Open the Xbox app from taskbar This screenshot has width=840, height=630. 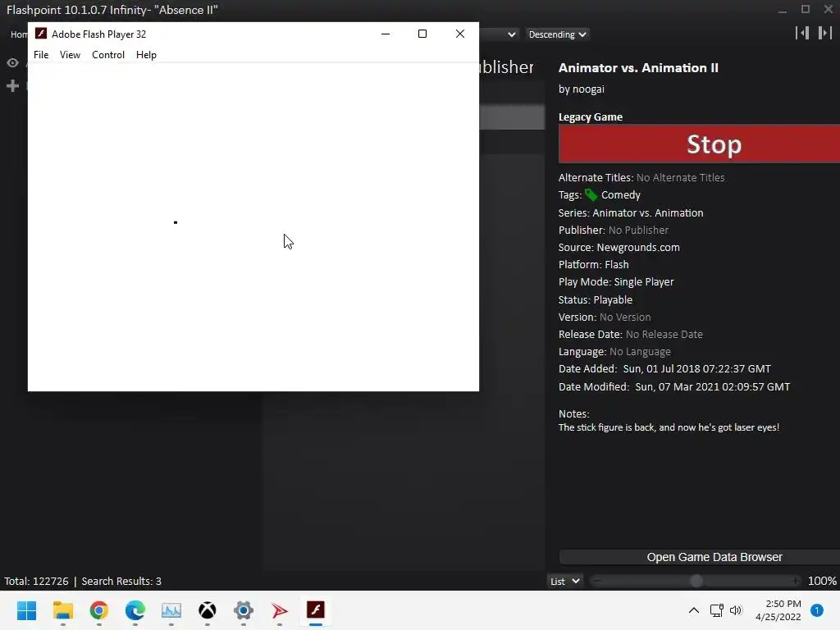coord(208,610)
